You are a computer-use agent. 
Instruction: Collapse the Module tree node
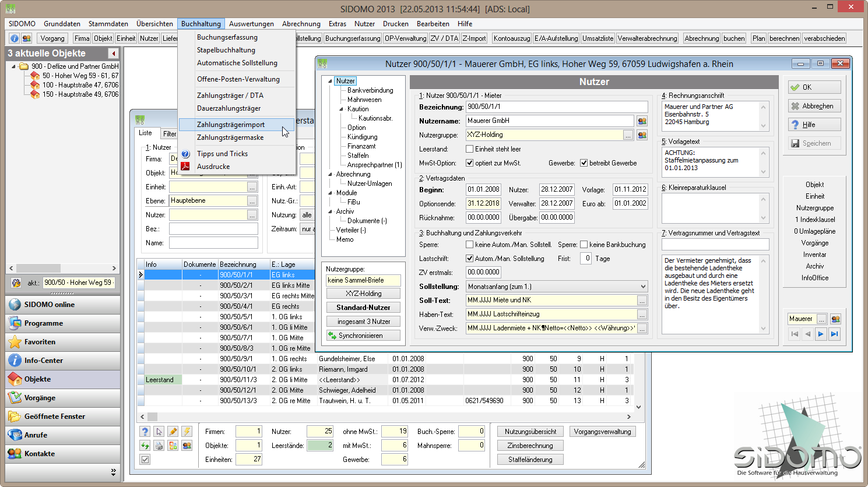[x=330, y=193]
